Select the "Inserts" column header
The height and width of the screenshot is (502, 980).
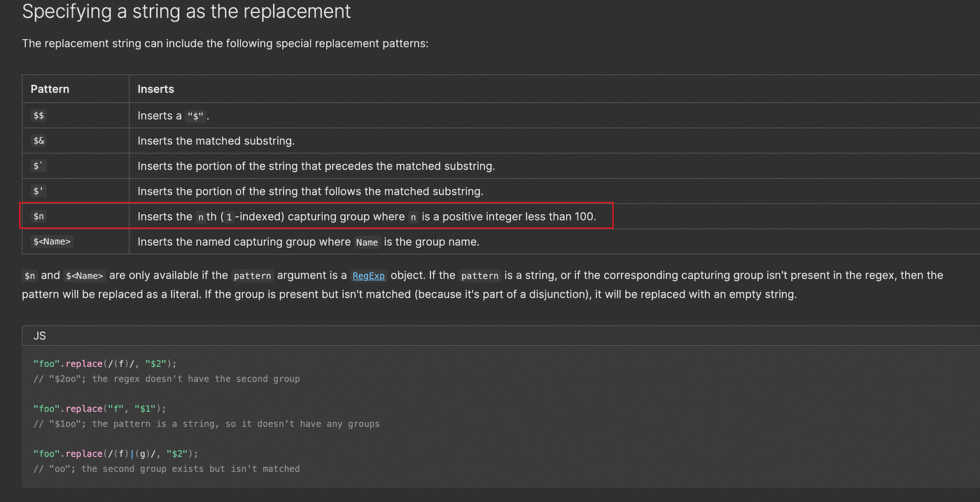point(155,89)
